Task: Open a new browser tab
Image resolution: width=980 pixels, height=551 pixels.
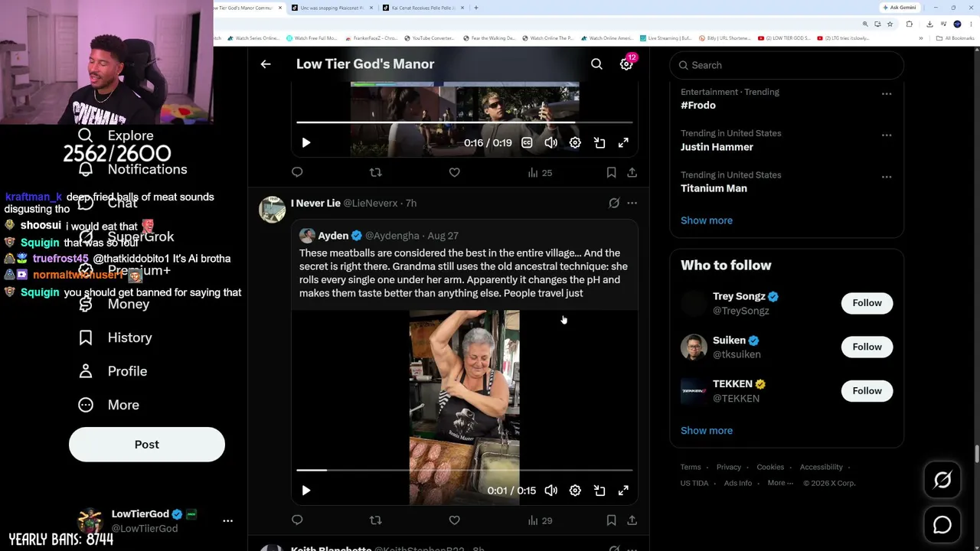Action: pos(476,8)
